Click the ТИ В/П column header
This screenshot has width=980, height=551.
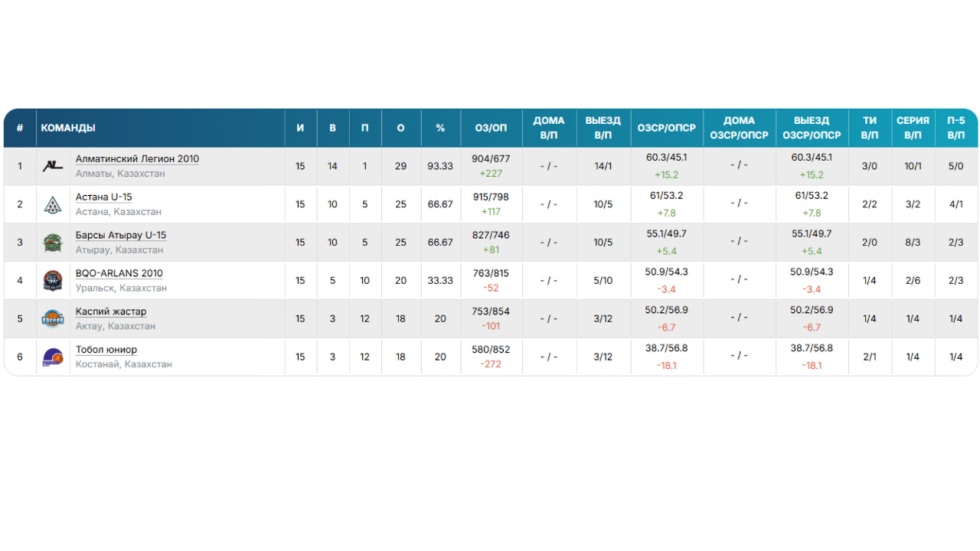pyautogui.click(x=870, y=128)
